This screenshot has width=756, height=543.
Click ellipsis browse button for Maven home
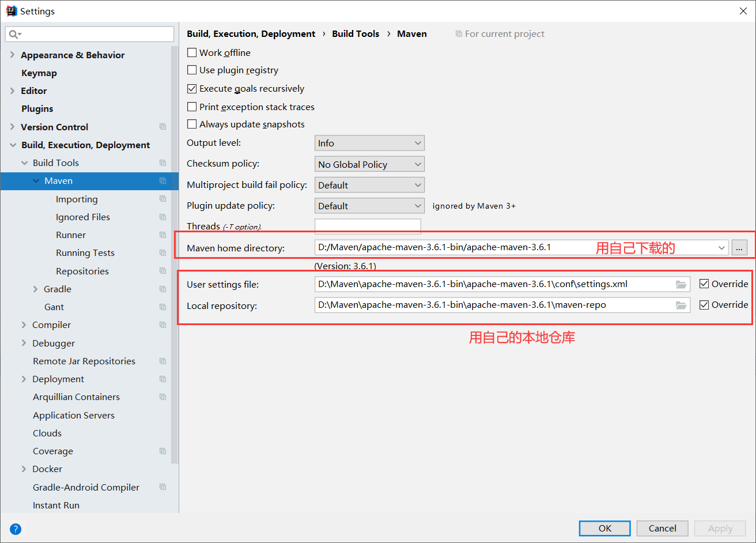pos(740,248)
